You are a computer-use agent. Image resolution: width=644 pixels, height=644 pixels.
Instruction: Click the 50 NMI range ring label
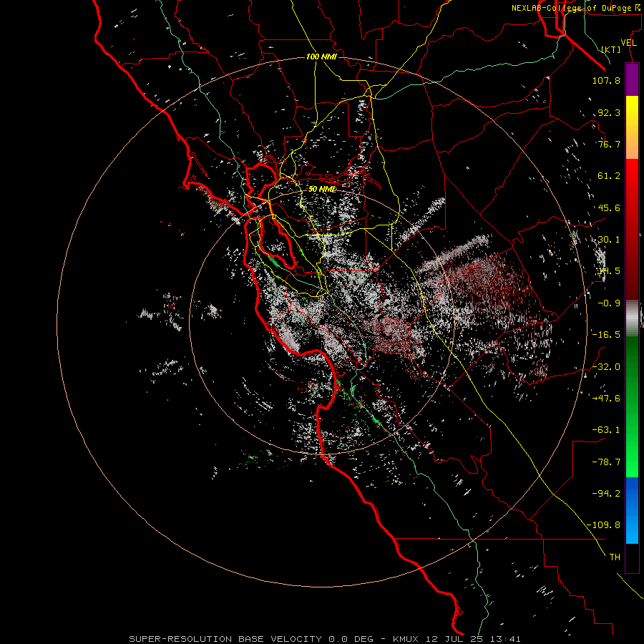[322, 189]
